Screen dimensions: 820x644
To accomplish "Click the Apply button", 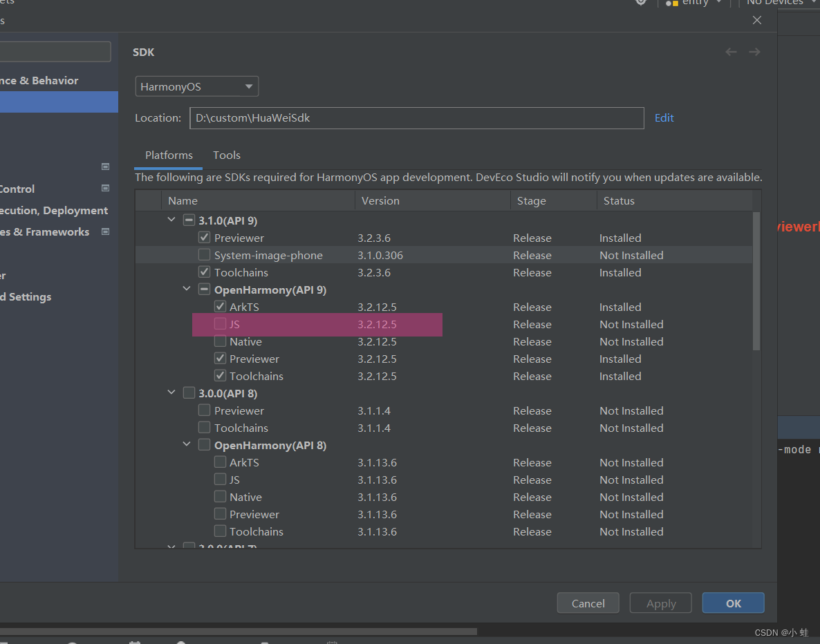I will pos(660,603).
